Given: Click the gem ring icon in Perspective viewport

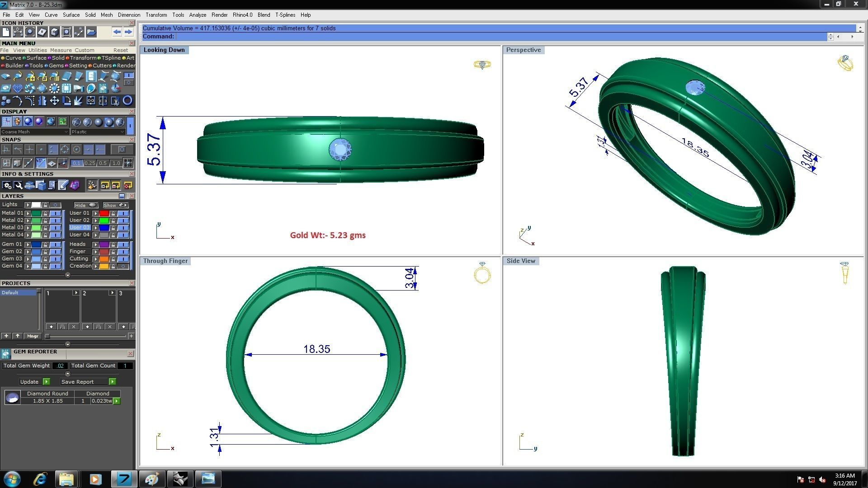Looking at the screenshot, I should (845, 63).
